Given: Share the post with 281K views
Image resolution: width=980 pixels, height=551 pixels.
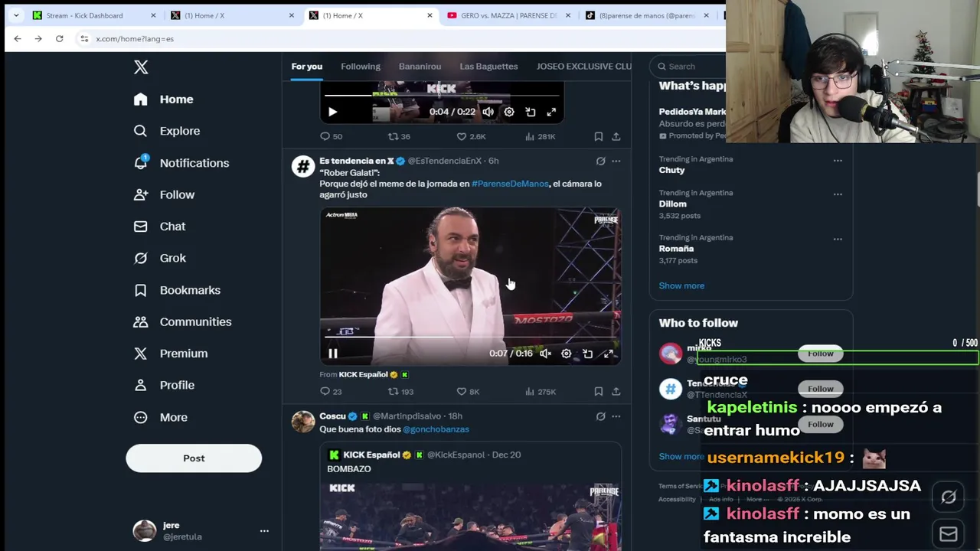Looking at the screenshot, I should [616, 136].
